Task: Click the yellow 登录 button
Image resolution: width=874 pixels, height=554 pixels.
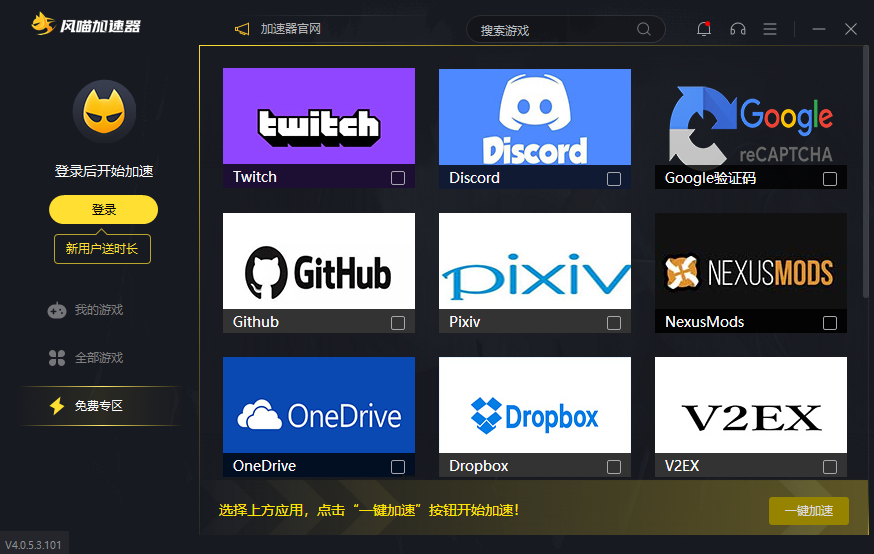Action: (x=104, y=209)
